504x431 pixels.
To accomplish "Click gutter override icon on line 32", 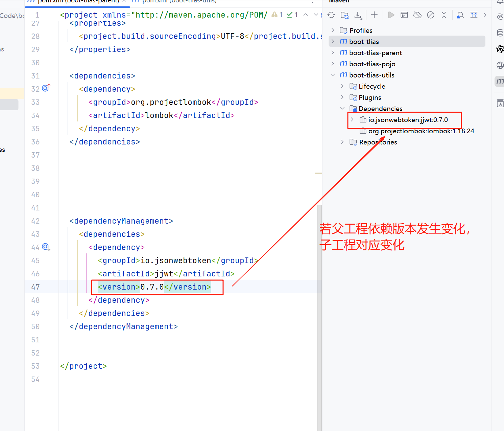I will (46, 88).
